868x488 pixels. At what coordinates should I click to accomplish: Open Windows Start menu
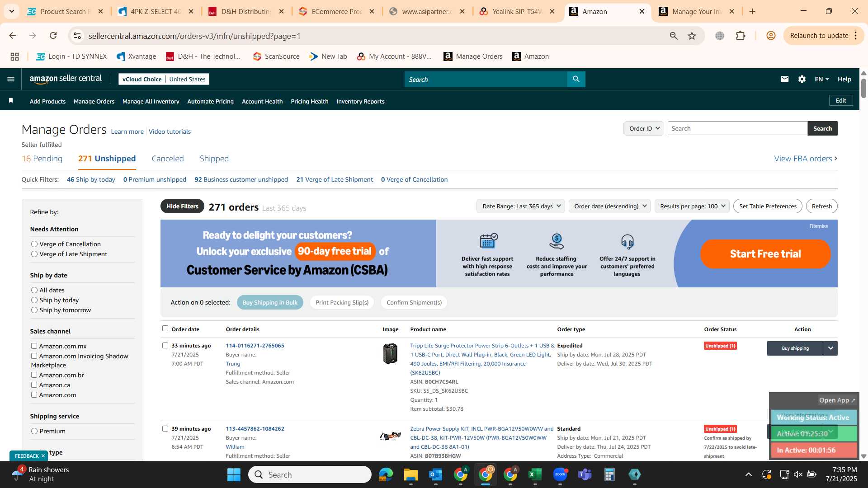click(234, 474)
